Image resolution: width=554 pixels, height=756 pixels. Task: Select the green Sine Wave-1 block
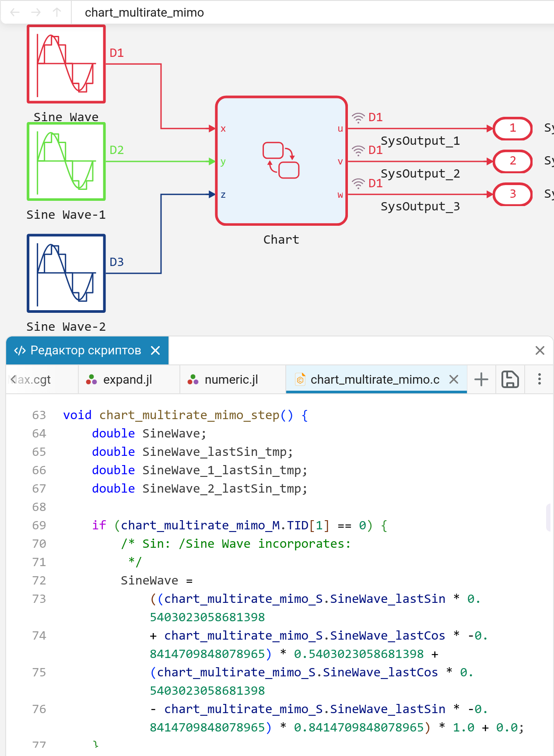[66, 161]
